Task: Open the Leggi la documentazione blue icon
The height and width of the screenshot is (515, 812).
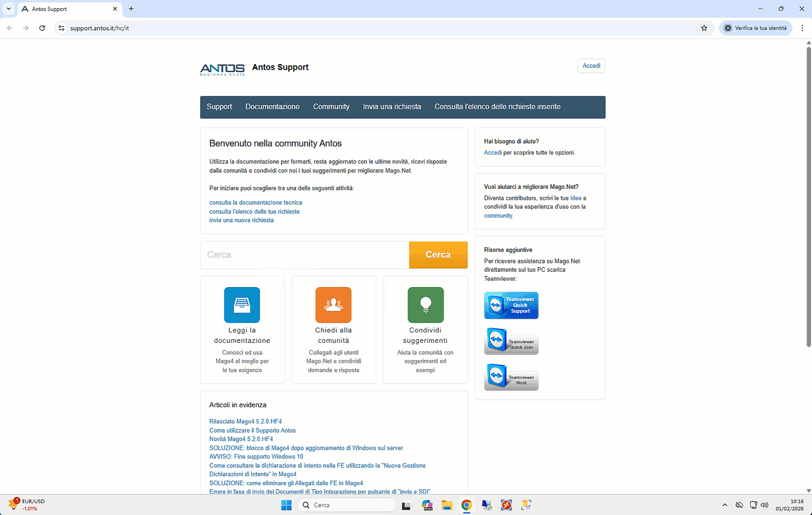Action: pos(242,305)
